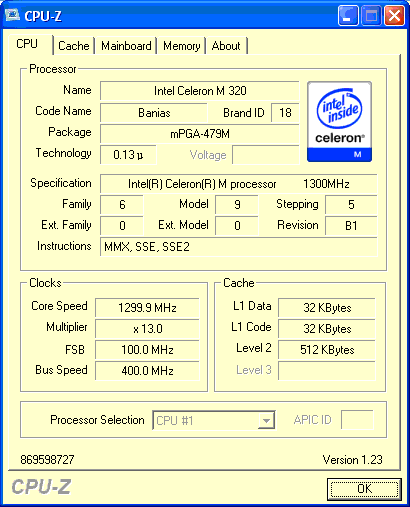410x507 pixels.
Task: Click the Ext. Model value field
Action: coord(237,226)
